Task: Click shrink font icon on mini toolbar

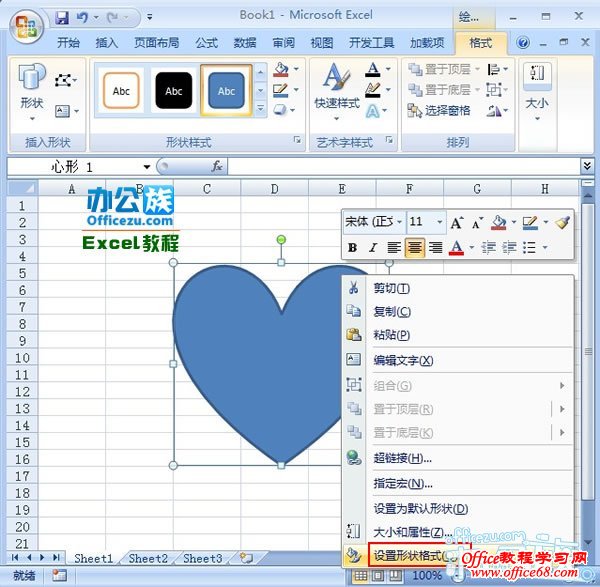Action: [477, 223]
